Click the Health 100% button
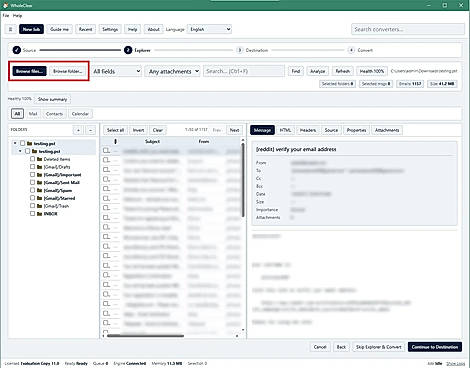The image size is (470, 368). (372, 71)
